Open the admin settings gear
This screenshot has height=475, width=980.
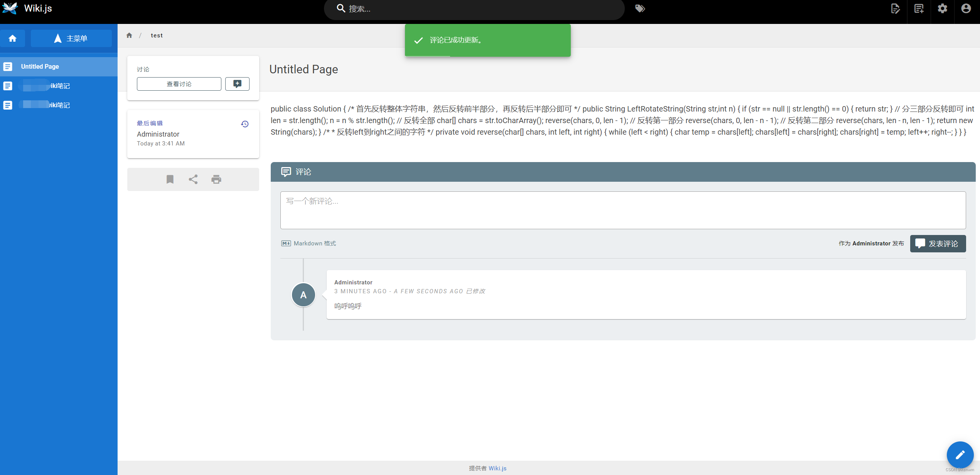943,8
